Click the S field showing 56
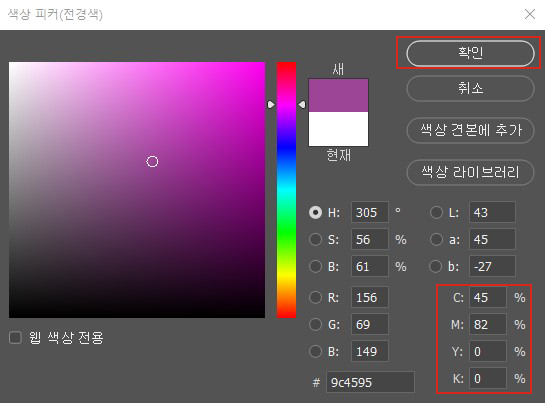 370,239
